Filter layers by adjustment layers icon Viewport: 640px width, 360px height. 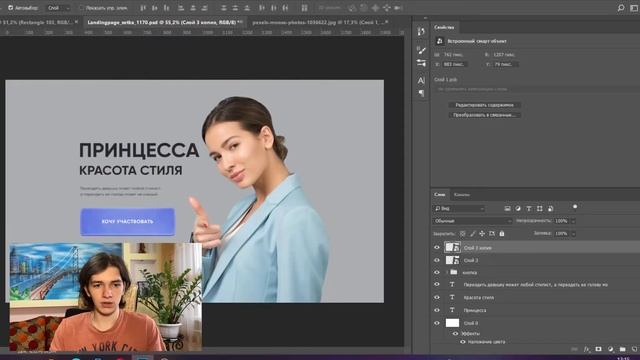tap(518, 209)
